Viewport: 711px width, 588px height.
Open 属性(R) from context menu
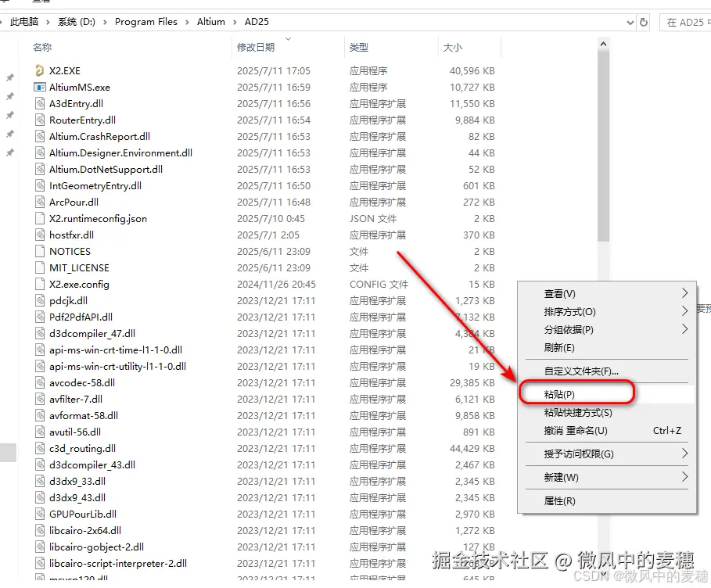click(x=606, y=501)
